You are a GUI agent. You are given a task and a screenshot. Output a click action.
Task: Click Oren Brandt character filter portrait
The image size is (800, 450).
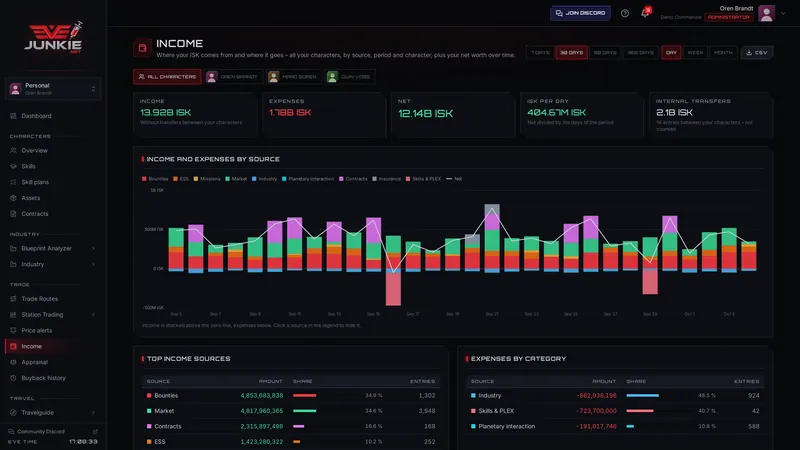pos(211,77)
